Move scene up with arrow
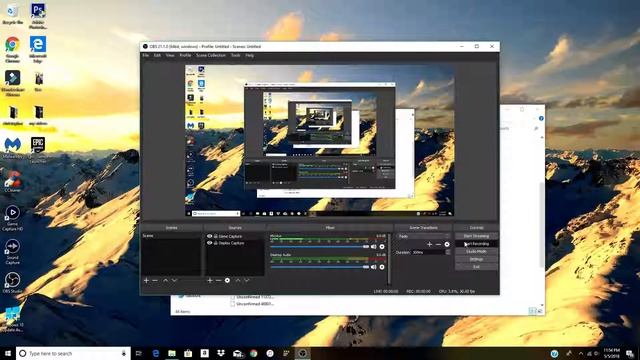This screenshot has width=640, height=360. pyautogui.click(x=165, y=280)
